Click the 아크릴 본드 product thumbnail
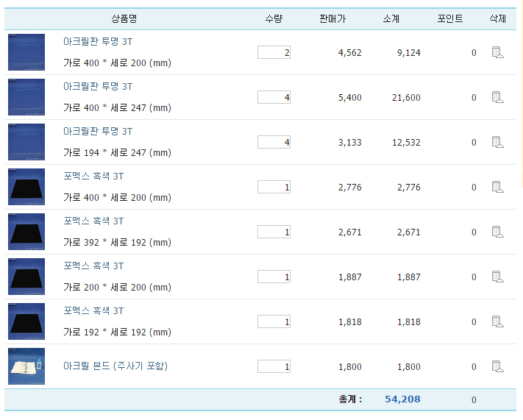The width and height of the screenshot is (523, 420). click(x=26, y=366)
